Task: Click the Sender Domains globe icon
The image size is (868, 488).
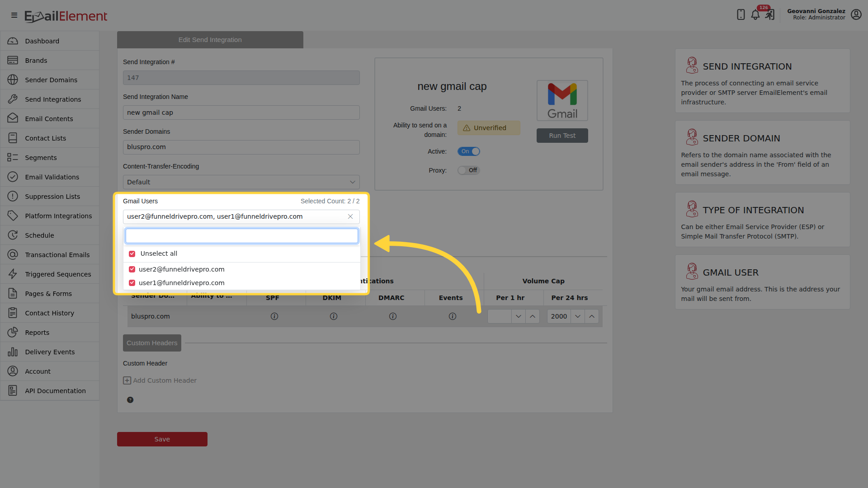Action: [13, 80]
